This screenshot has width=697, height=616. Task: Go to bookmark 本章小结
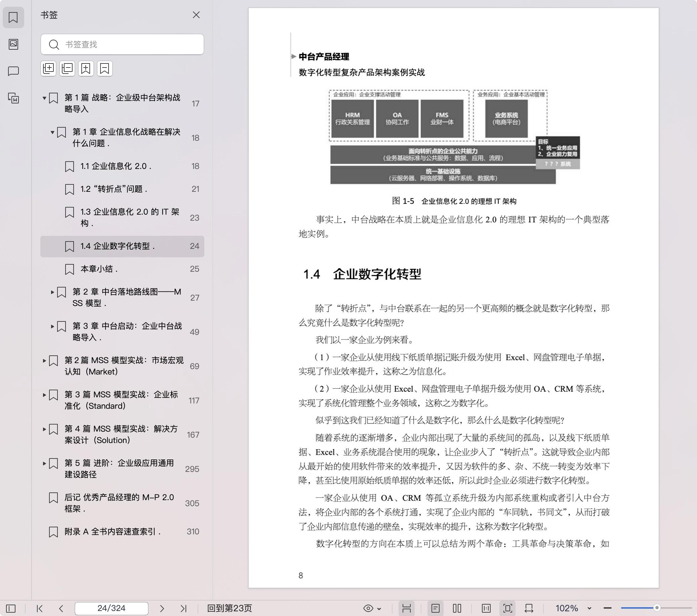click(122, 269)
